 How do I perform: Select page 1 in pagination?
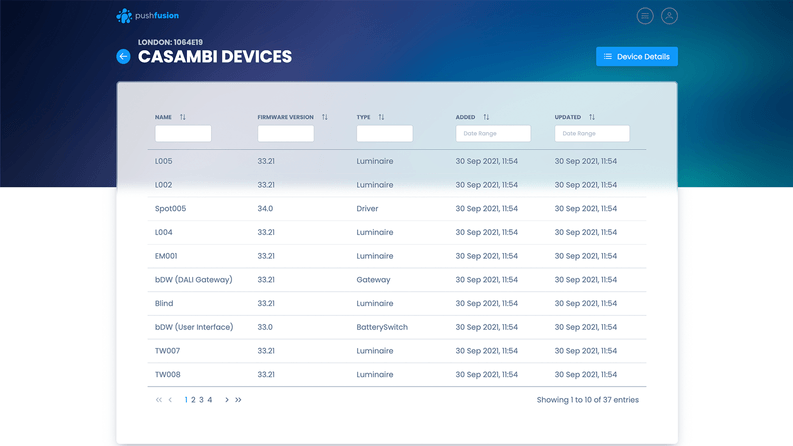click(x=186, y=400)
